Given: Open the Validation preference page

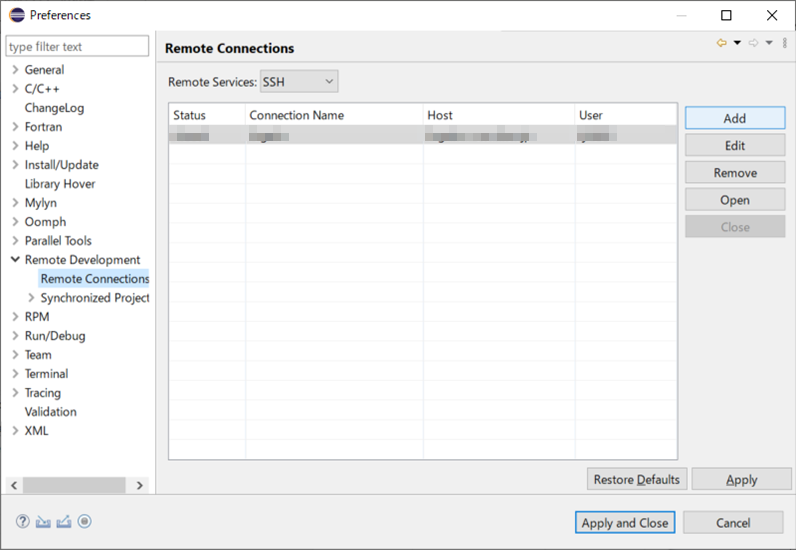Looking at the screenshot, I should pos(50,412).
